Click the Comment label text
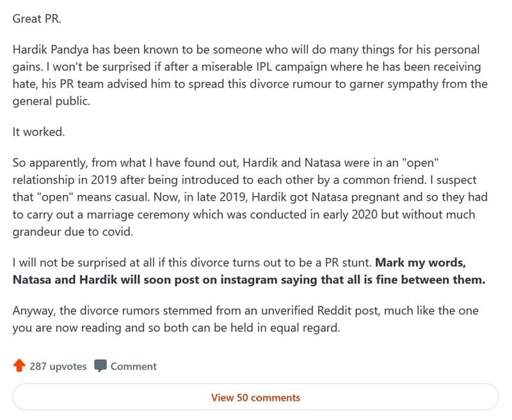This screenshot has width=512, height=420. click(x=134, y=366)
